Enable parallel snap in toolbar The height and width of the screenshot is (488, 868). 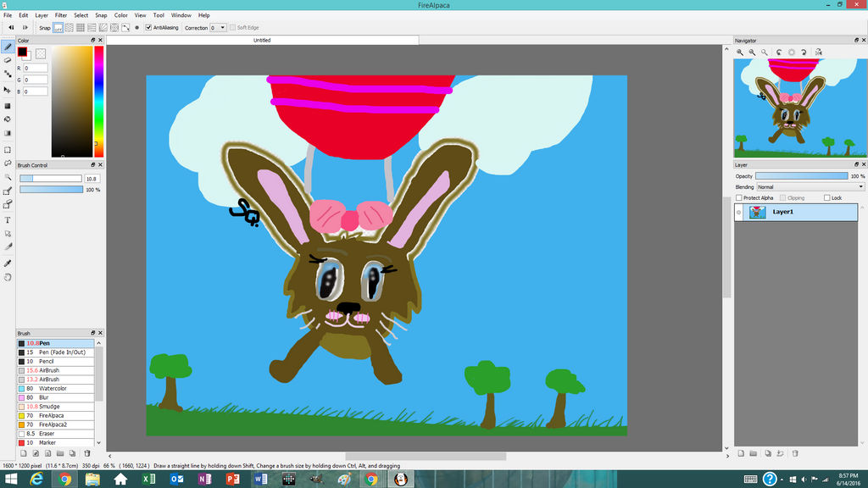click(x=70, y=27)
